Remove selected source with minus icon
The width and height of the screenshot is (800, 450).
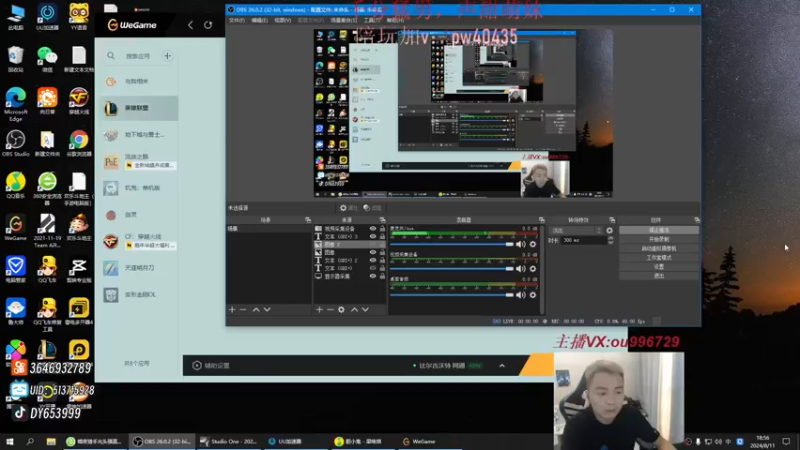coord(330,309)
